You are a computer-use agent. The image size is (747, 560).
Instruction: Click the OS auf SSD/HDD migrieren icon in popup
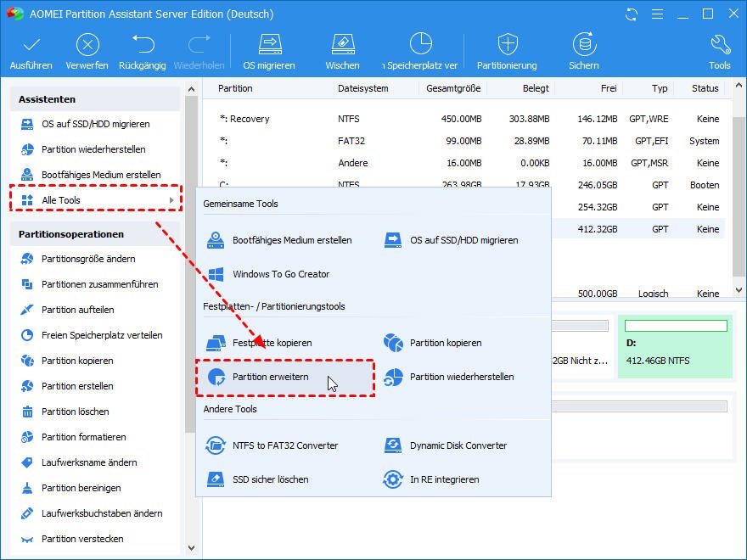[x=393, y=240]
